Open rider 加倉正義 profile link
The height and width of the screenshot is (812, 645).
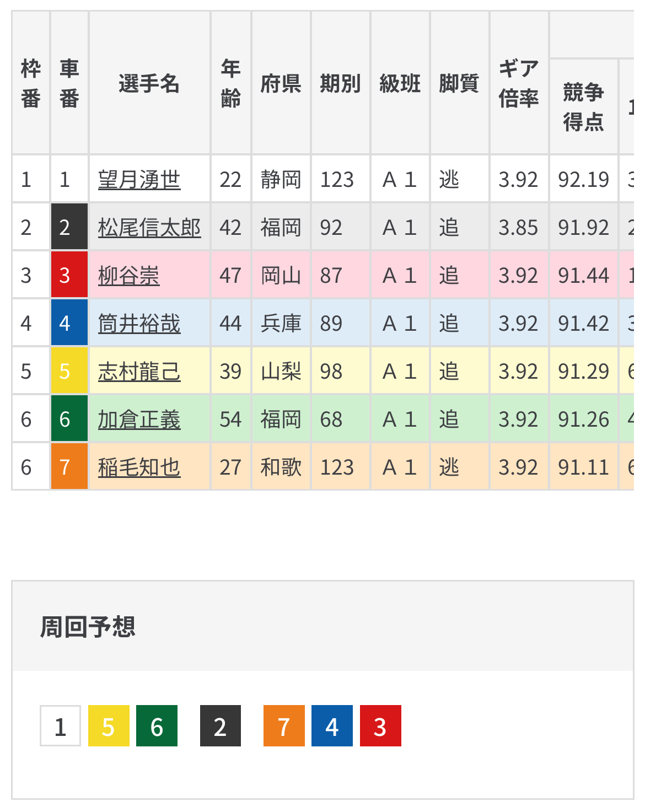tap(139, 420)
